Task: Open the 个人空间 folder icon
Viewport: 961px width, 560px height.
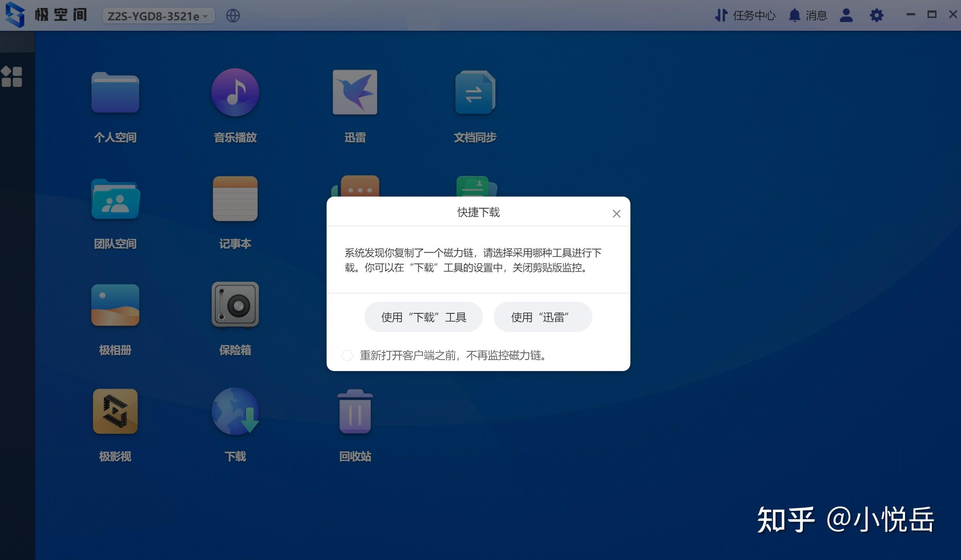Action: click(x=115, y=93)
